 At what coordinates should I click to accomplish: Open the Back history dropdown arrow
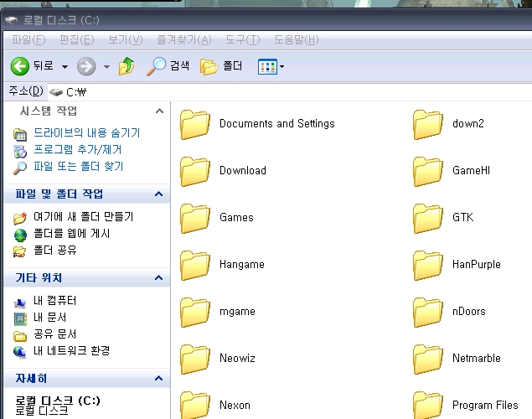point(65,66)
